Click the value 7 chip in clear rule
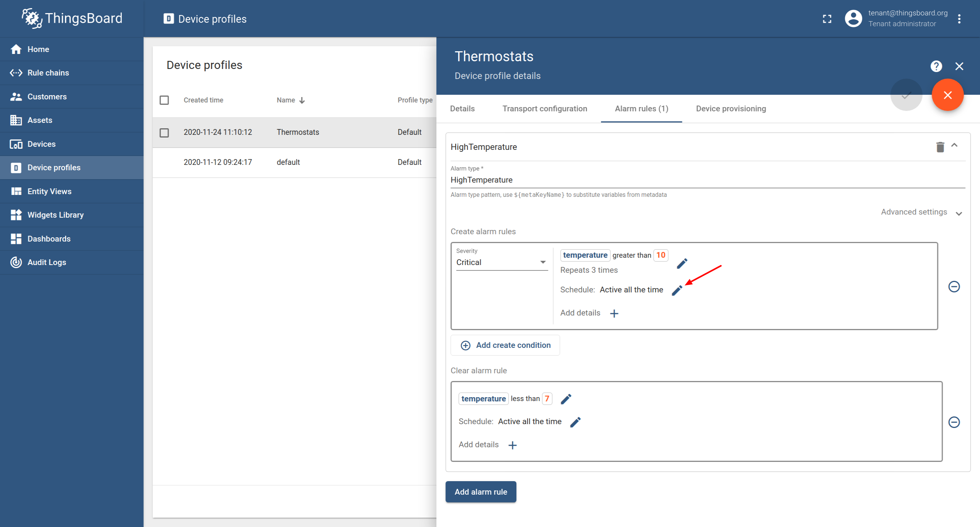 click(547, 399)
